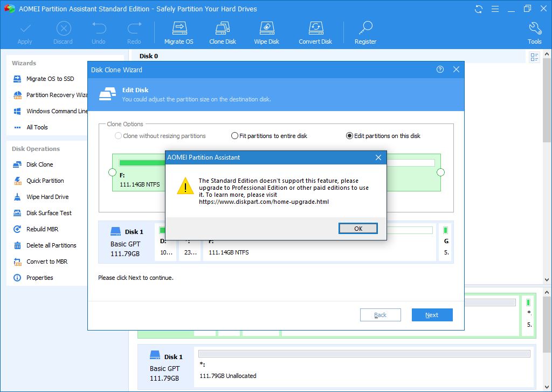Select Quick Partition from Disk Operations

[45, 181]
